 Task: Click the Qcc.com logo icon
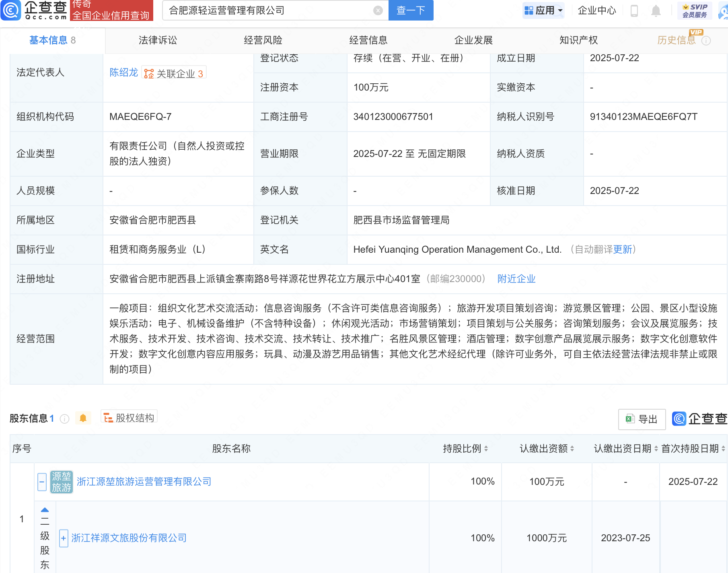[10, 10]
